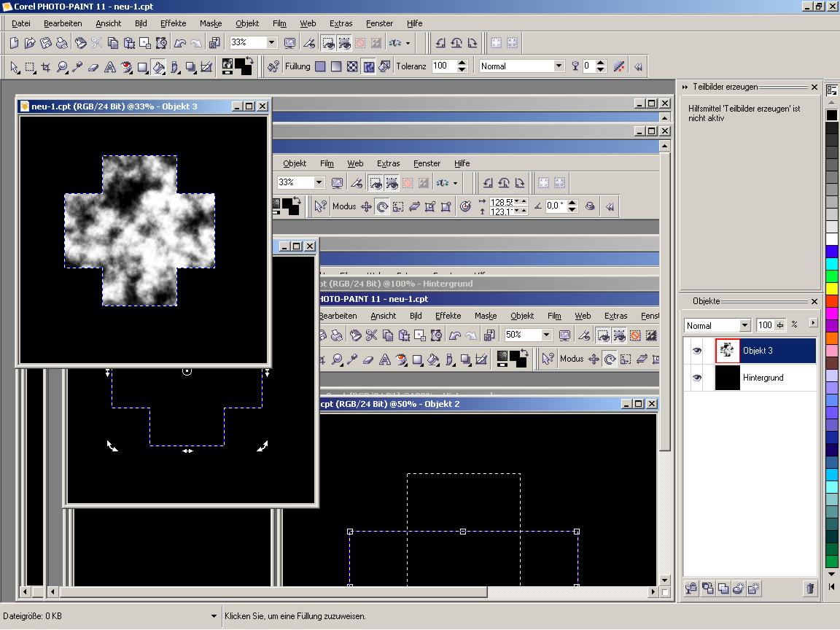Open Bearbeiten in the top menu bar
Viewport: 840px width, 630px height.
click(x=63, y=23)
